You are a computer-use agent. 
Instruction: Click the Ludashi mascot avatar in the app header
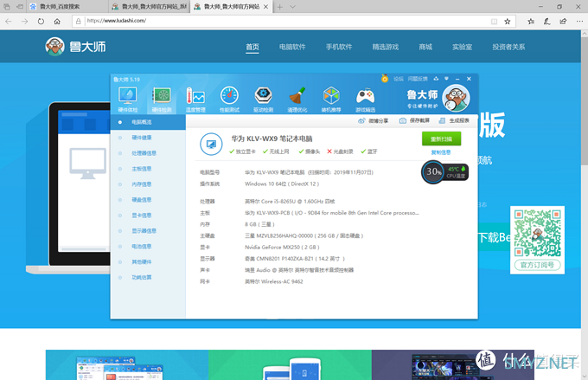coord(456,98)
